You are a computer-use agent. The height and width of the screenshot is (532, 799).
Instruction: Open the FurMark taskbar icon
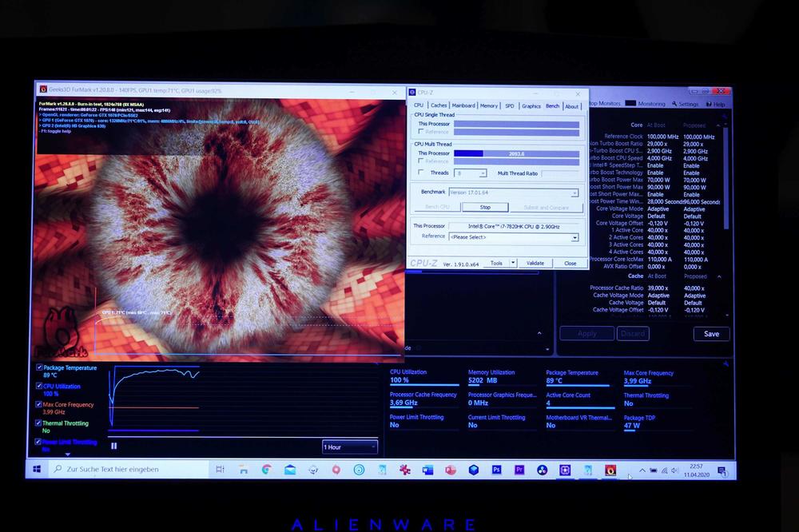610,470
